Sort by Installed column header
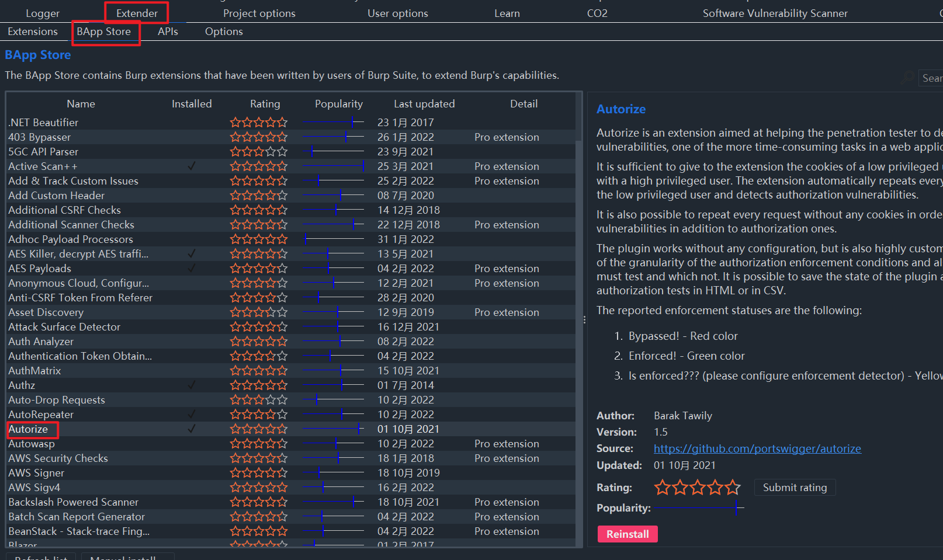This screenshot has width=943, height=560. (x=192, y=103)
